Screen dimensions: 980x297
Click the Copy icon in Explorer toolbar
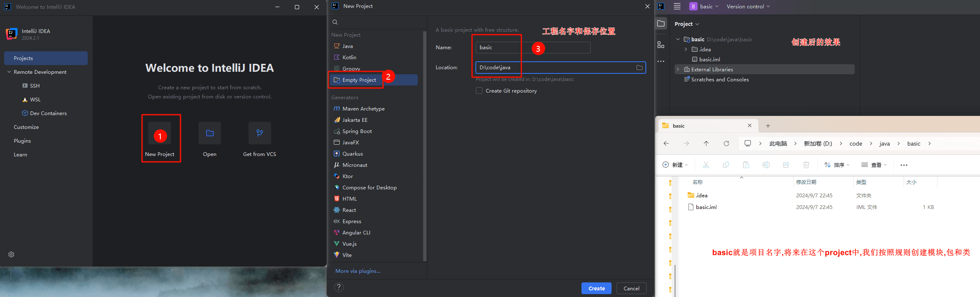click(726, 165)
